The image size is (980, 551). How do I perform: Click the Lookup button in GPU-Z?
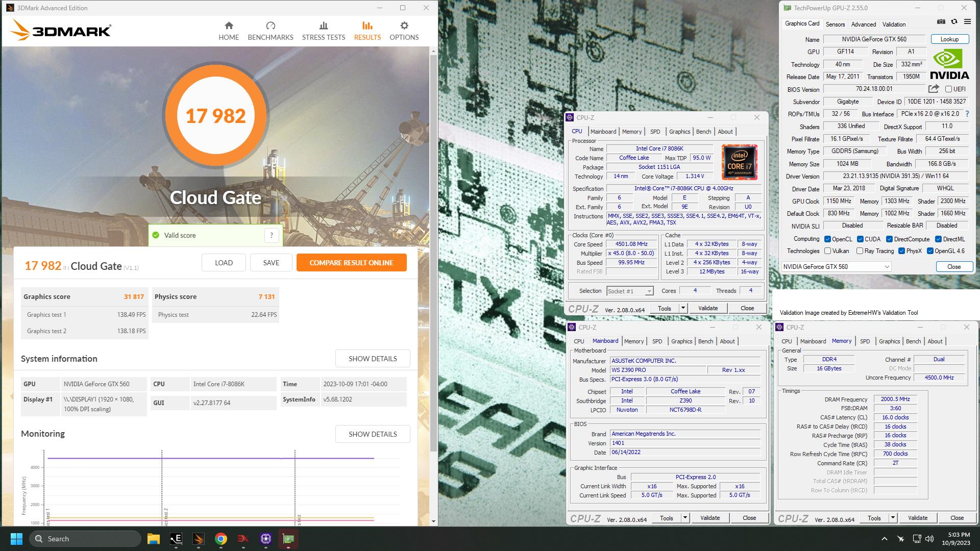[949, 39]
